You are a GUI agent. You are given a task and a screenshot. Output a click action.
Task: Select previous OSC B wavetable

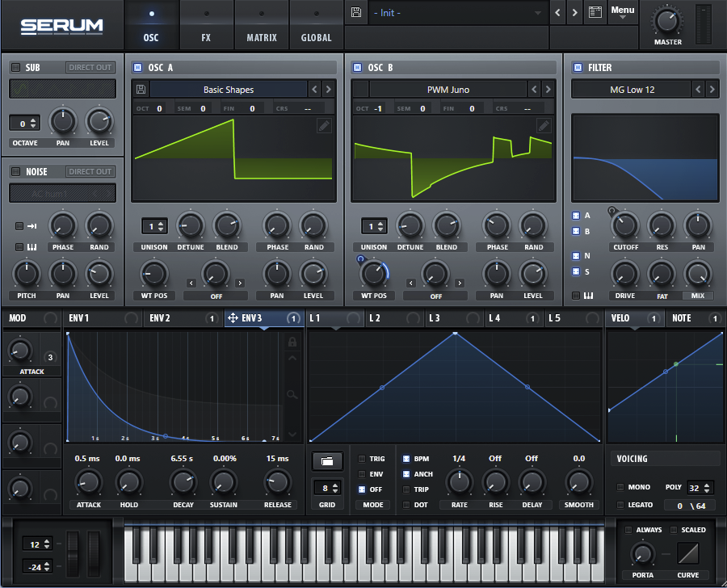pyautogui.click(x=534, y=89)
